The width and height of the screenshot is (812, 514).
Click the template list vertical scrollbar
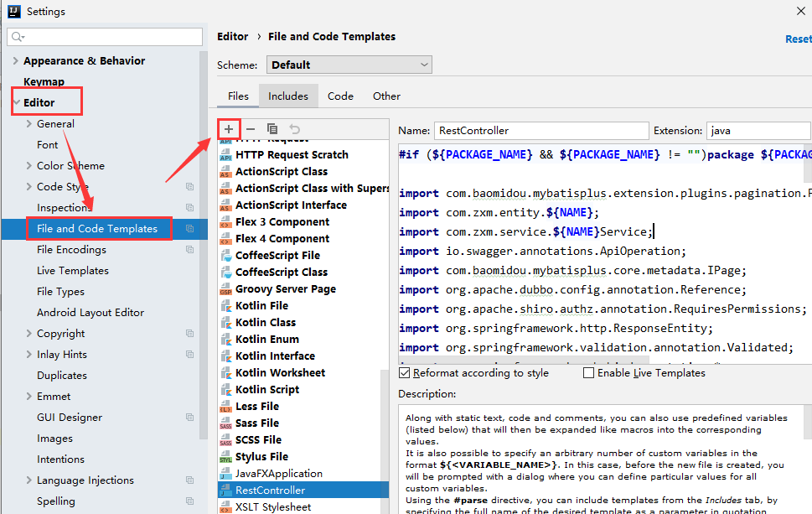pyautogui.click(x=385, y=440)
